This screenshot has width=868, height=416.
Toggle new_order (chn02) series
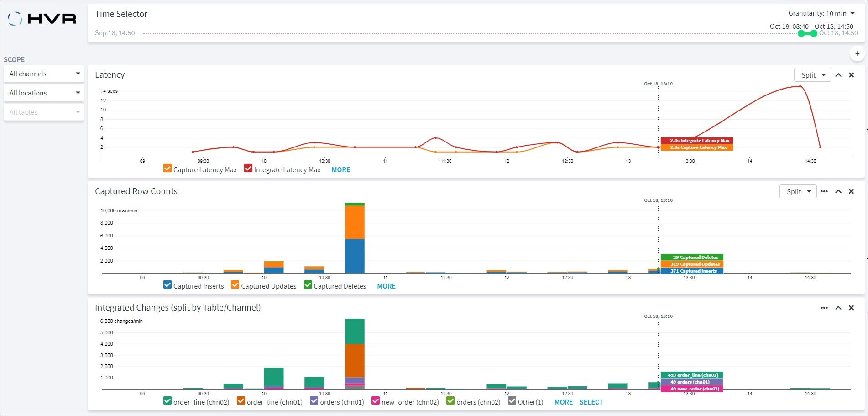[x=376, y=401]
